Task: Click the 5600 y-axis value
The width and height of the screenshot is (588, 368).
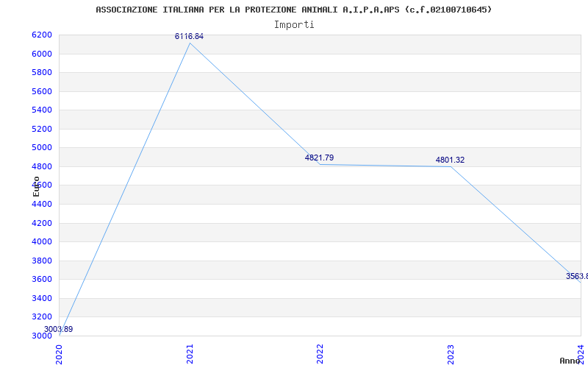Action: tap(42, 91)
